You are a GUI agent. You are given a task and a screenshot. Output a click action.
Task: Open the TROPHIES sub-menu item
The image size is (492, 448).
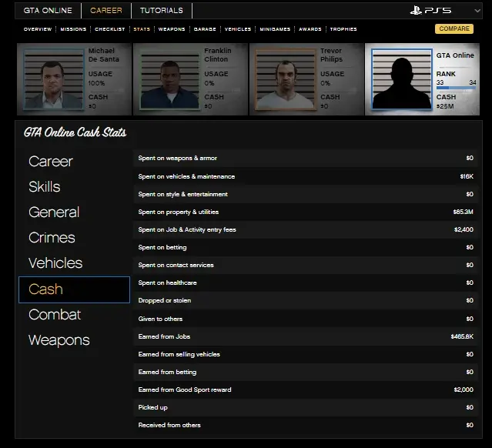tap(343, 29)
